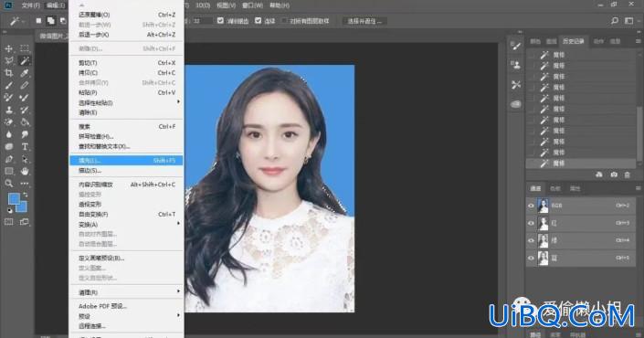Image resolution: width=644 pixels, height=338 pixels.
Task: Open the 帮助(H) menu
Action: point(280,5)
